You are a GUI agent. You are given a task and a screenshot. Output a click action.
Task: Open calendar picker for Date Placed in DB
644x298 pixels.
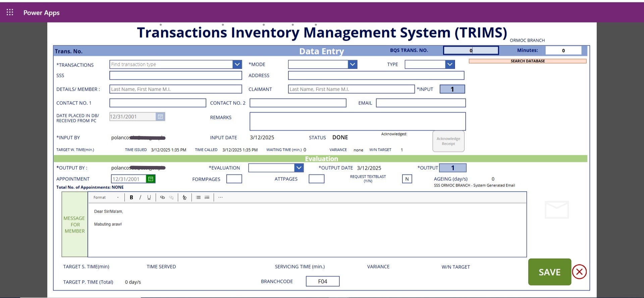[160, 117]
